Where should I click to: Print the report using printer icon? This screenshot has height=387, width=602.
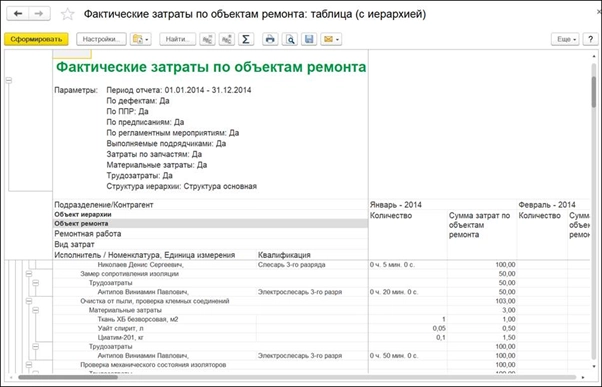click(270, 39)
